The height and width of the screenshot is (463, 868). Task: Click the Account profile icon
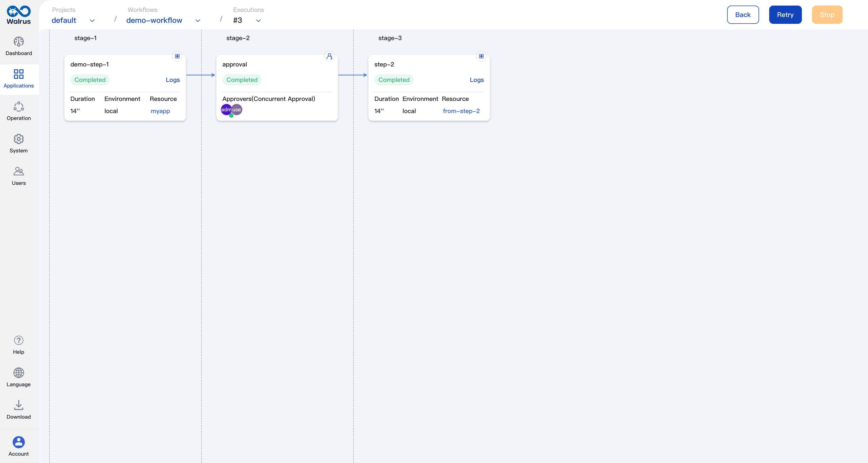pyautogui.click(x=18, y=442)
